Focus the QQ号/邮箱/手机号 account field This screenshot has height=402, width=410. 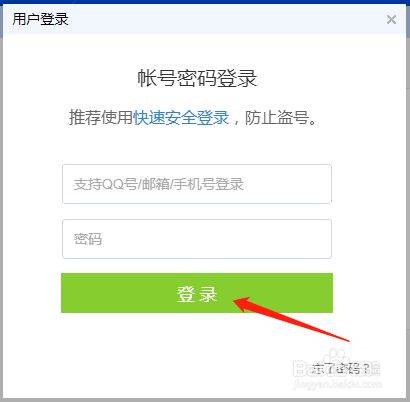click(197, 184)
